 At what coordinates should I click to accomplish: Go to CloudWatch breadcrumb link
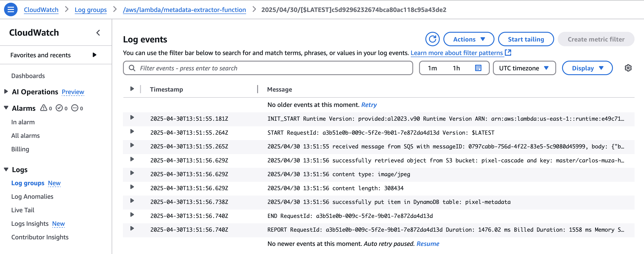pos(41,10)
